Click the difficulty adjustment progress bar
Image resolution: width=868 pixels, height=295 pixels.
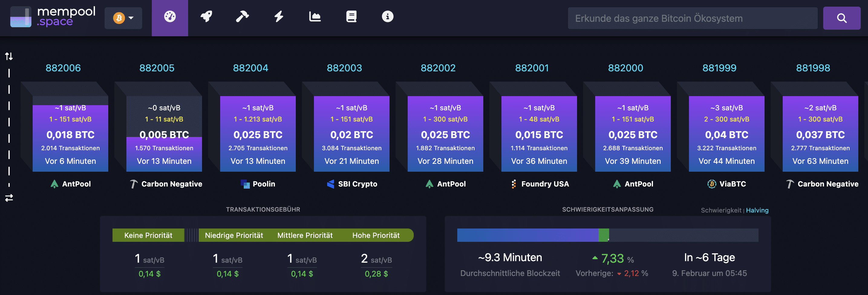[608, 235]
